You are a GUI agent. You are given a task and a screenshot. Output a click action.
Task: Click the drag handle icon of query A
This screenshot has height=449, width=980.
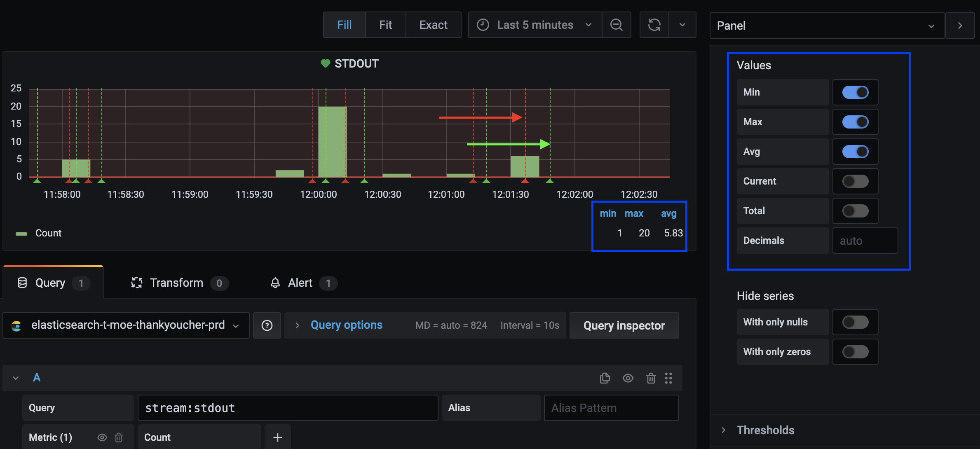click(x=668, y=378)
